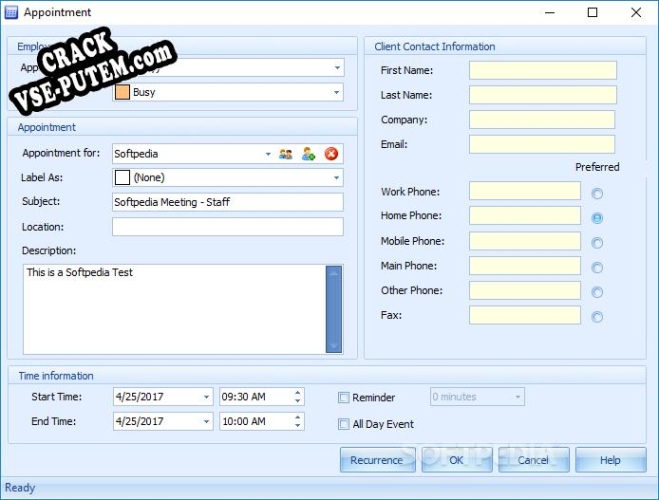This screenshot has width=659, height=500.
Task: Click the Mobile Phone input field
Action: (525, 241)
